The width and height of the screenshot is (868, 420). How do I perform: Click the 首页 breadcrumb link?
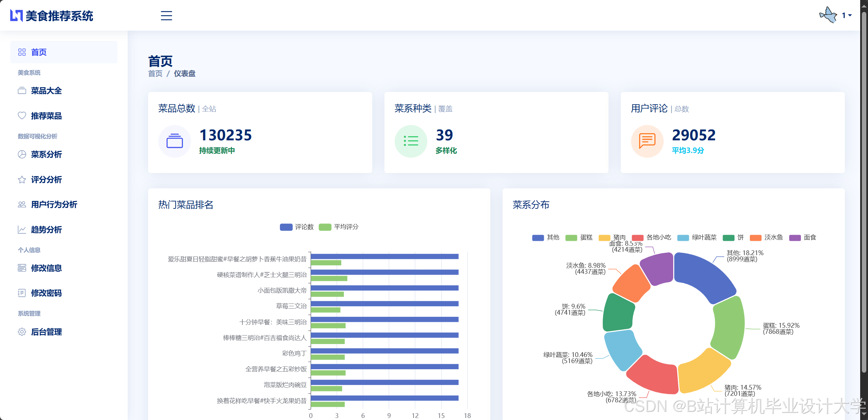tap(155, 74)
